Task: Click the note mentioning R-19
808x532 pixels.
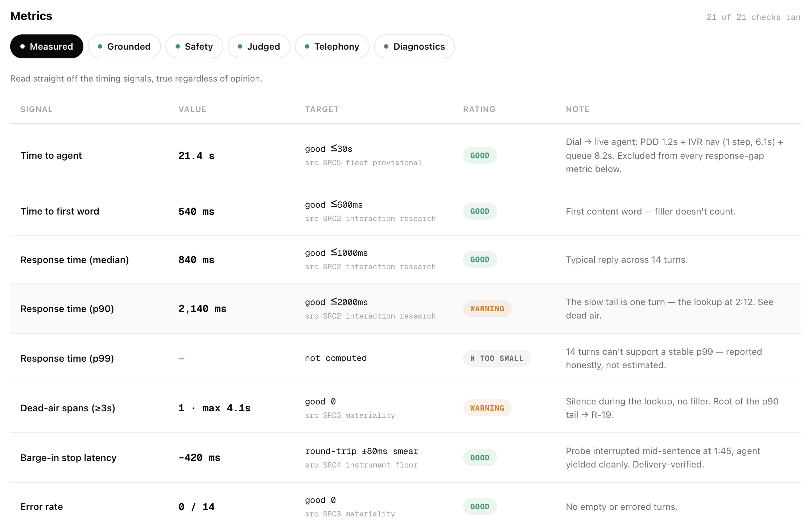Action: pyautogui.click(x=672, y=408)
